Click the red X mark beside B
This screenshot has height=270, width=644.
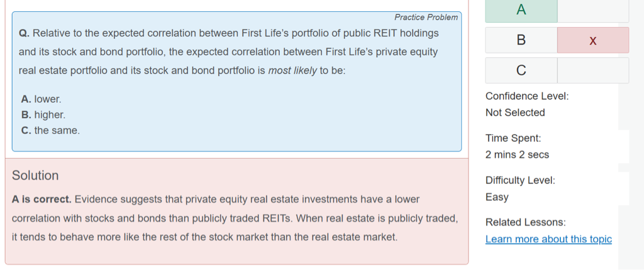pos(592,40)
